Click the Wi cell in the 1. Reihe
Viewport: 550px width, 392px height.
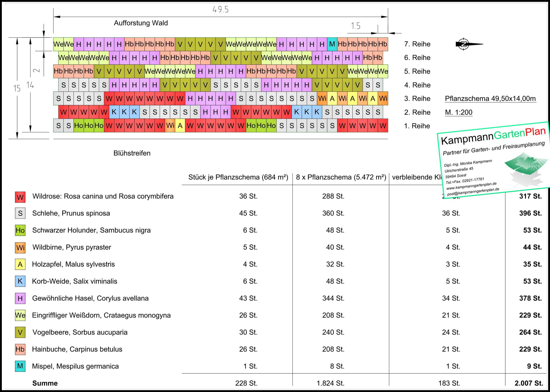[x=170, y=126]
